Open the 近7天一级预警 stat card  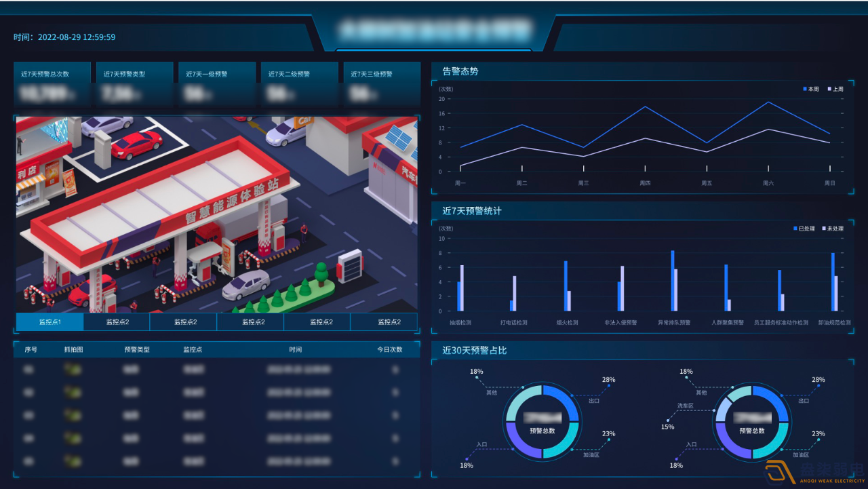(216, 85)
